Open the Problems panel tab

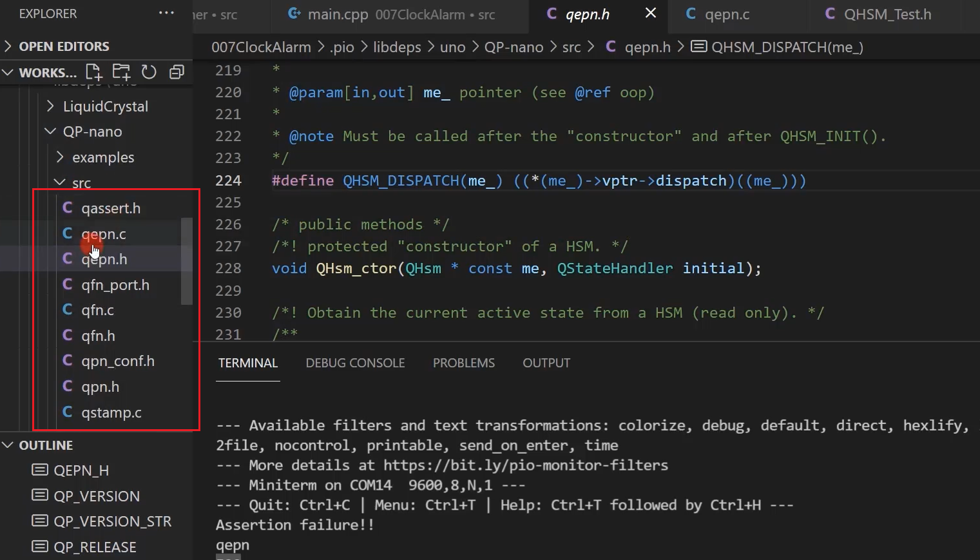[x=463, y=363]
